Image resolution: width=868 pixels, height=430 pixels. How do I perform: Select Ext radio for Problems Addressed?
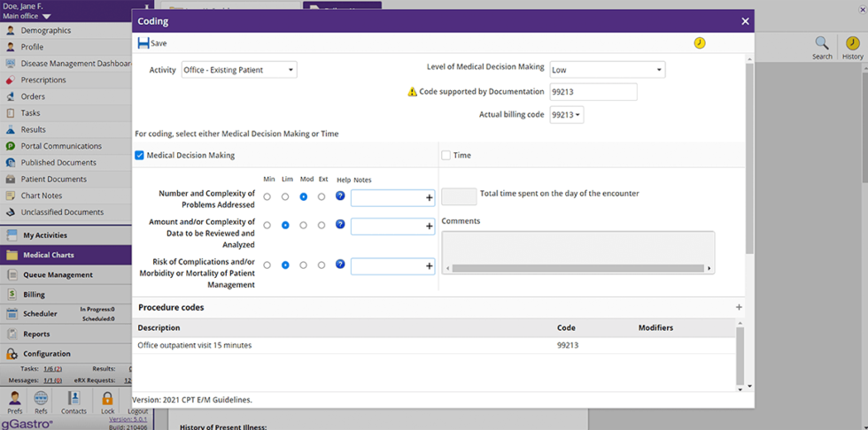322,197
